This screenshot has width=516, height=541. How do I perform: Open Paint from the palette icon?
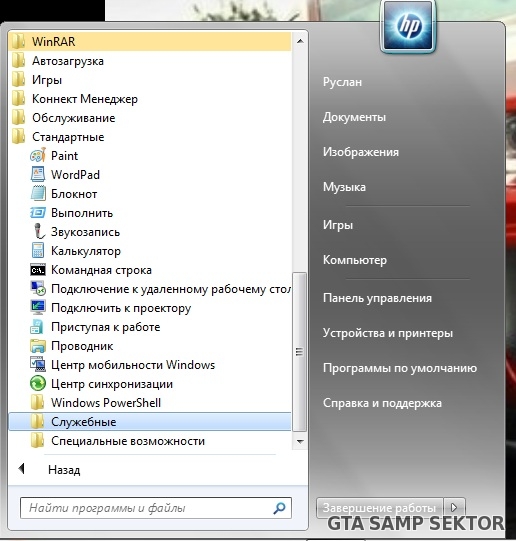click(x=38, y=156)
